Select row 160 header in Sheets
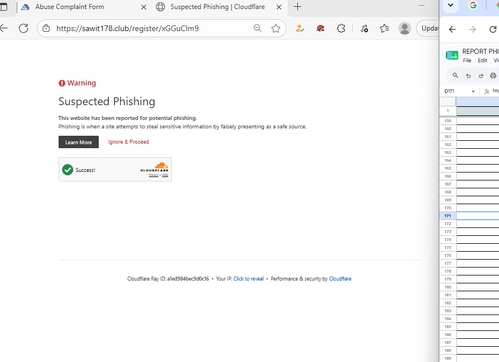 point(448,129)
